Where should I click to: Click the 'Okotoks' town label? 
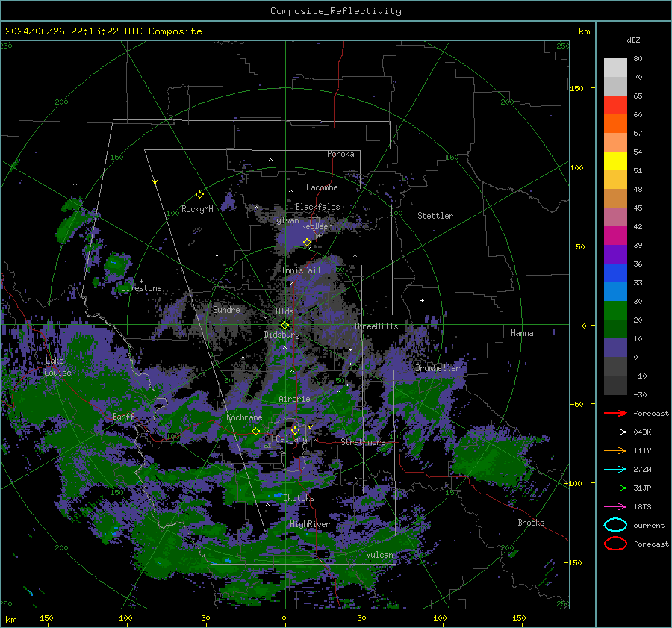(299, 498)
